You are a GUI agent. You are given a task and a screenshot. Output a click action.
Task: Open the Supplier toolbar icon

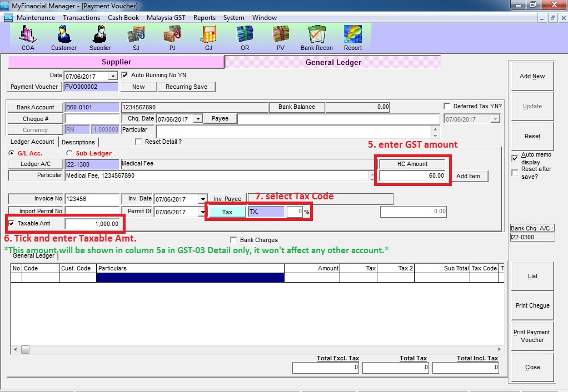[100, 37]
